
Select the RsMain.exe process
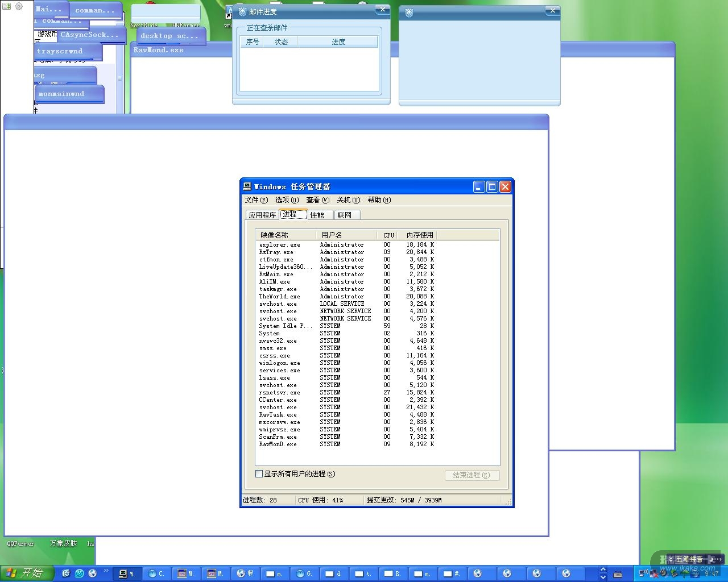pyautogui.click(x=347, y=275)
